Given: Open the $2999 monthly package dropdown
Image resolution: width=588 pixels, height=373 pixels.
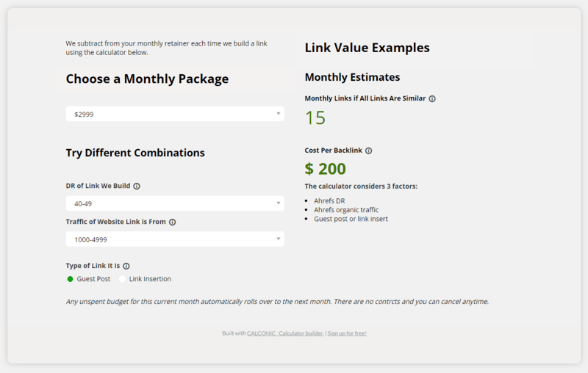Looking at the screenshot, I should pyautogui.click(x=175, y=114).
